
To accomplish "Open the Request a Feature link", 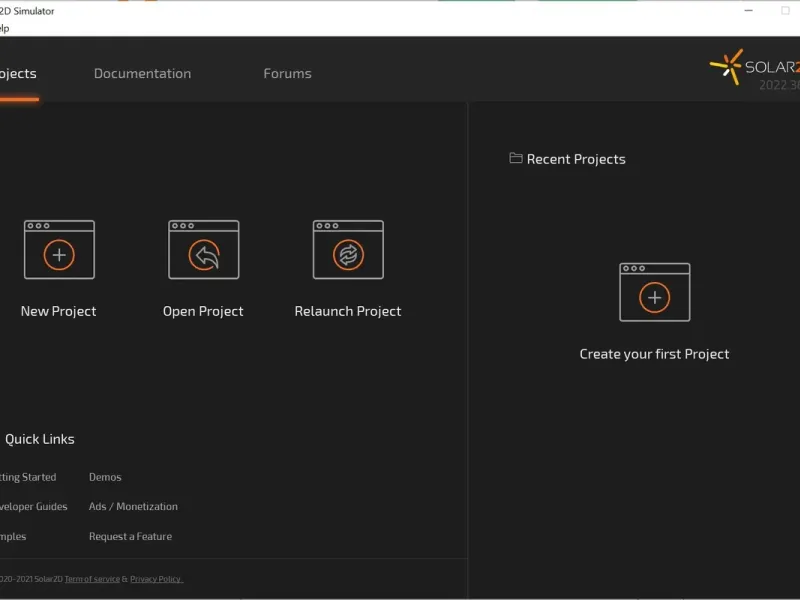I will click(130, 536).
